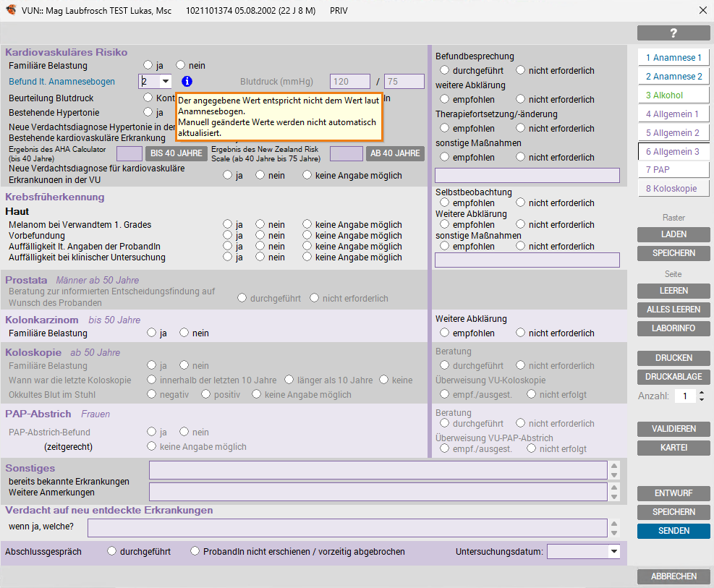Select 'nein' for Kardiovaskuläres Familiäre Belastung
This screenshot has height=588, width=714.
180,65
